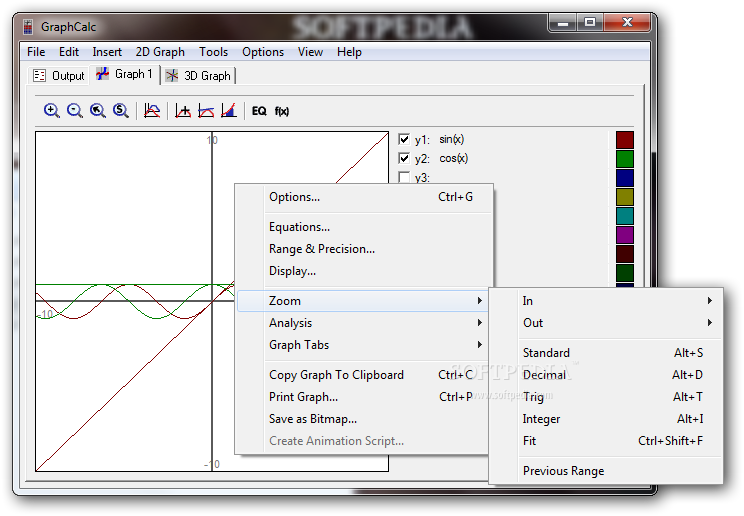
Task: Expand the Graph Tabs submenu
Action: (x=362, y=345)
